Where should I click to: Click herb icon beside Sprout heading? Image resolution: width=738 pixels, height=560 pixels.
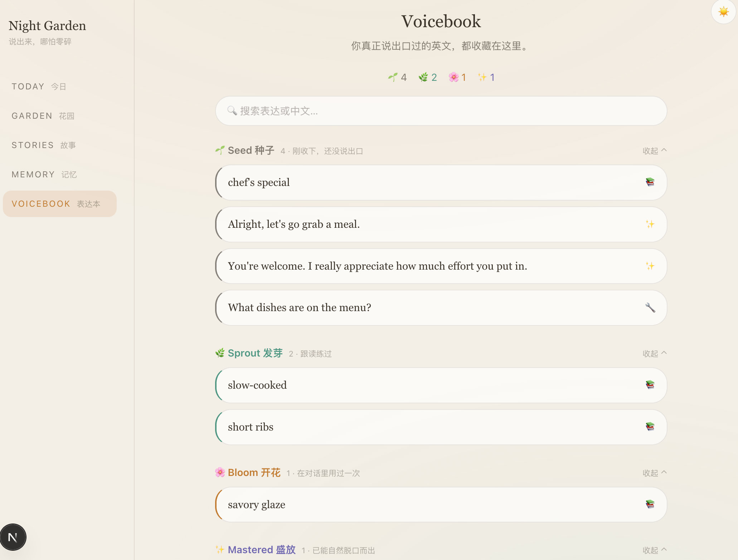click(x=220, y=353)
